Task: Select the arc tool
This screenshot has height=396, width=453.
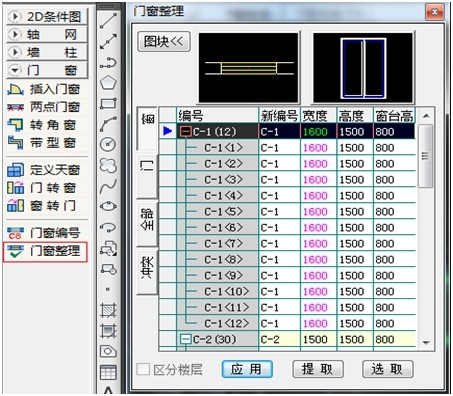Action: coord(108,124)
